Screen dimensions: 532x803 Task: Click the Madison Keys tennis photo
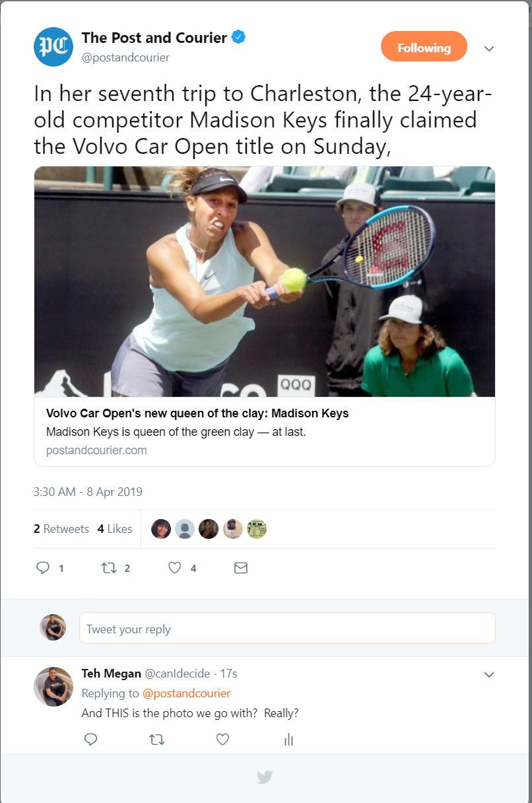[265, 282]
